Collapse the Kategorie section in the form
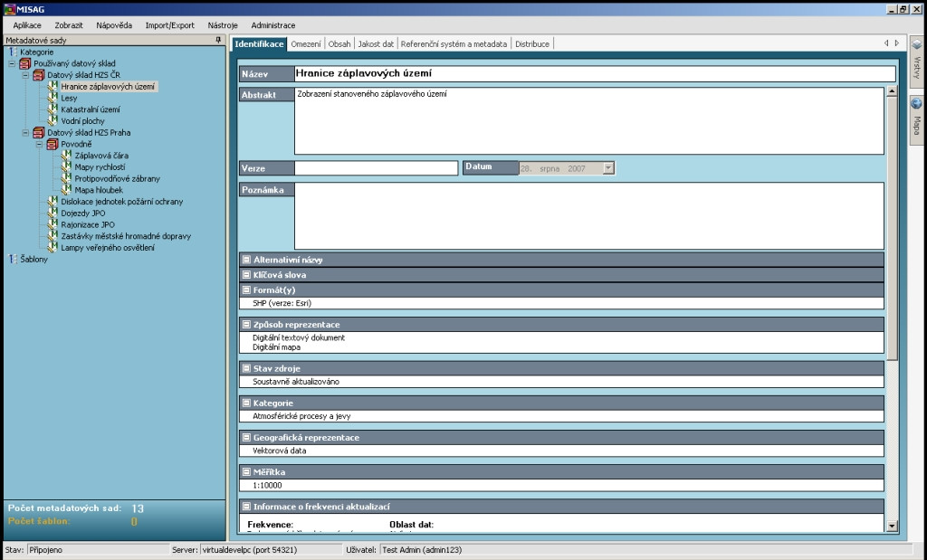This screenshot has height=560, width=927. coord(246,403)
